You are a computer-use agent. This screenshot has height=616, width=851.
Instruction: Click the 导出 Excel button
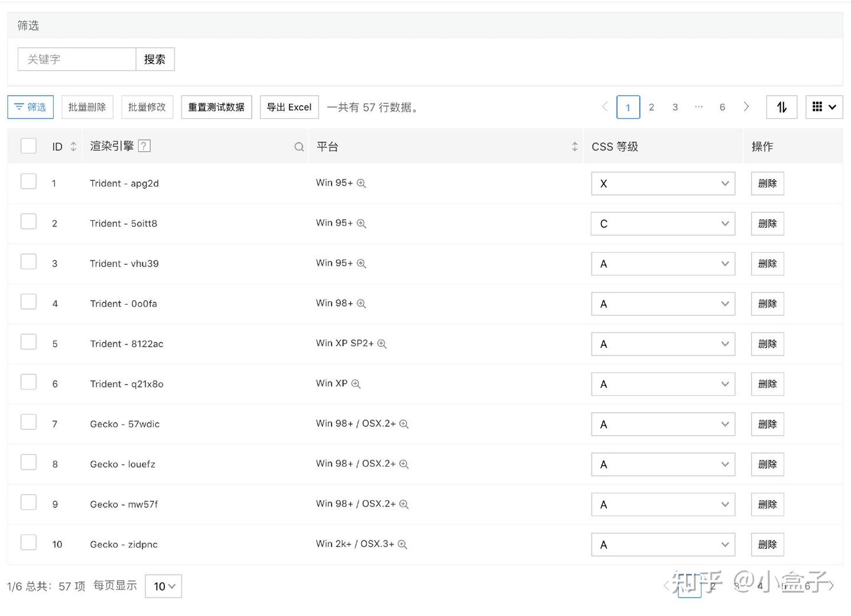(x=289, y=107)
